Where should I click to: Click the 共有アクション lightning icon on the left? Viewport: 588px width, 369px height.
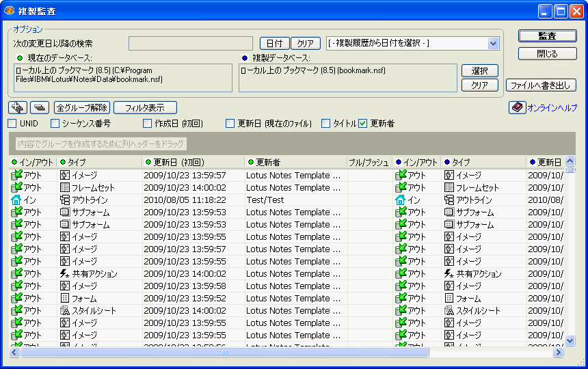(65, 274)
